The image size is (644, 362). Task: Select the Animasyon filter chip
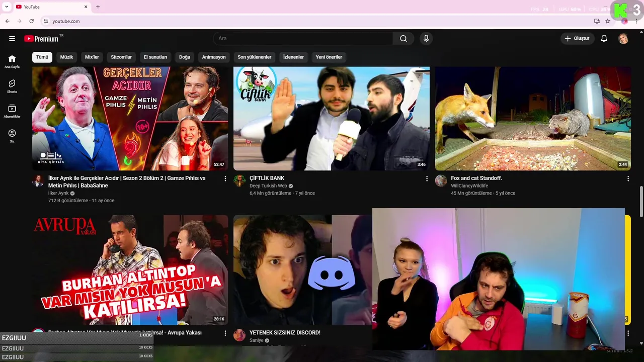coord(214,57)
